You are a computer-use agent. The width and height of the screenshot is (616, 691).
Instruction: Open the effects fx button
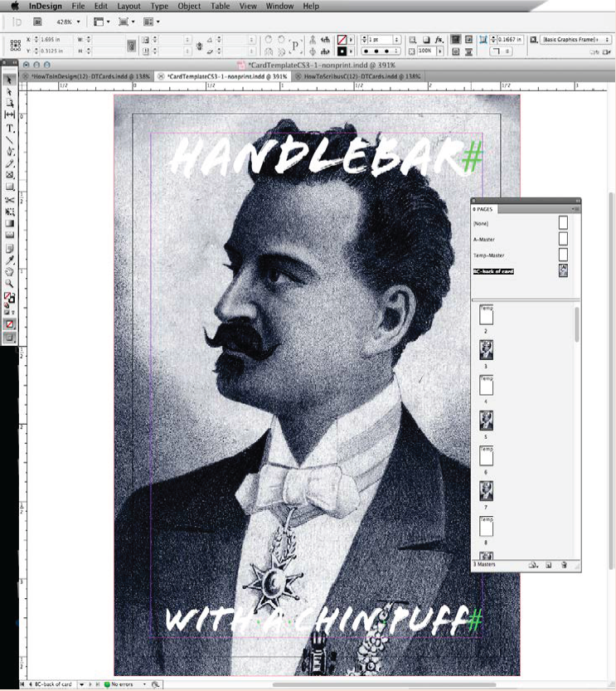tap(439, 39)
